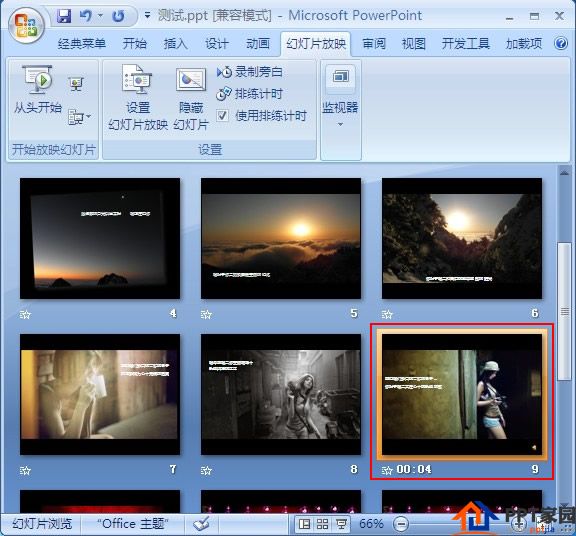Screen dimensions: 576x536
Task: Switch to the 审阅 tab
Action: pyautogui.click(x=374, y=44)
